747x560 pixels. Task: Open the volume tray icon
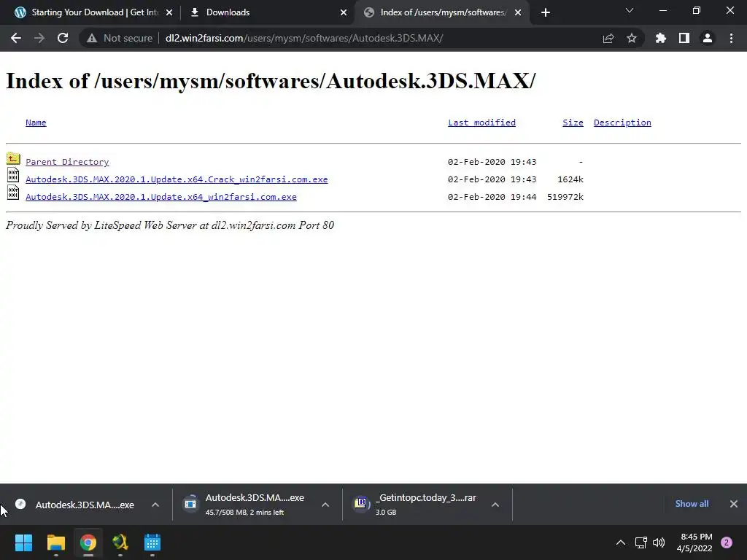(659, 542)
